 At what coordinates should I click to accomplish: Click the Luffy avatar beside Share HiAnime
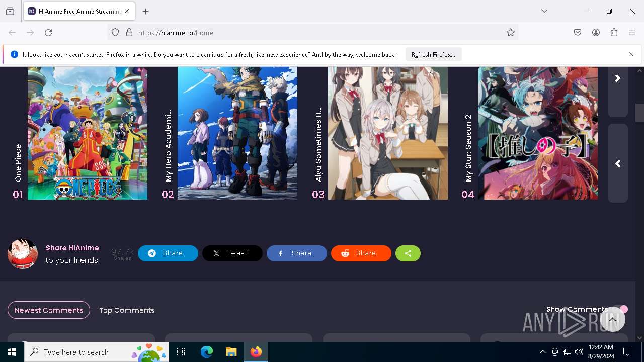point(23,253)
